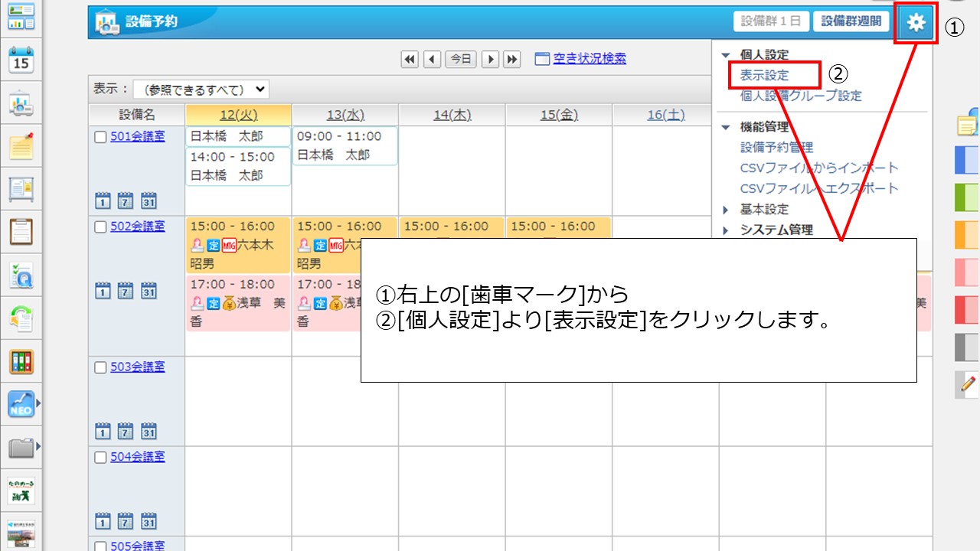Open the 空き状況検索 link

[x=589, y=59]
